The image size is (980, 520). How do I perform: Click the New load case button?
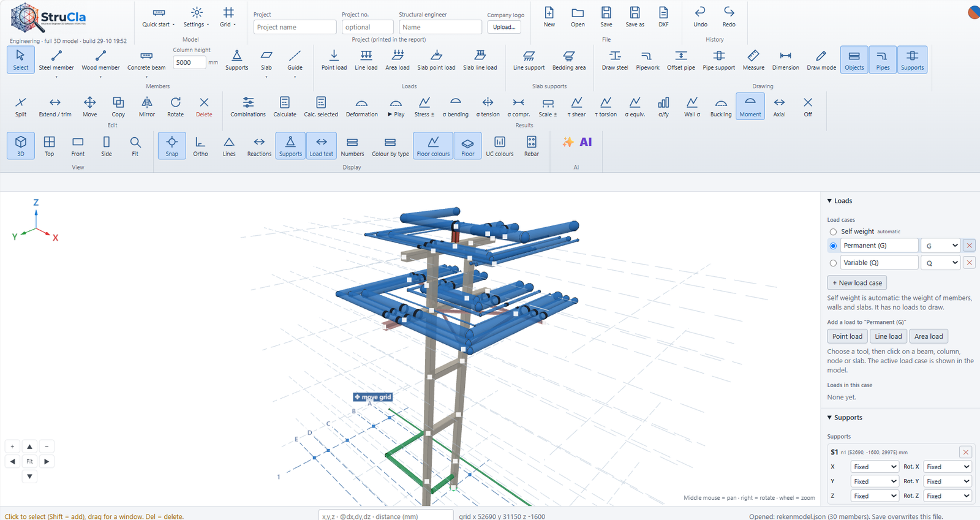[x=857, y=283]
